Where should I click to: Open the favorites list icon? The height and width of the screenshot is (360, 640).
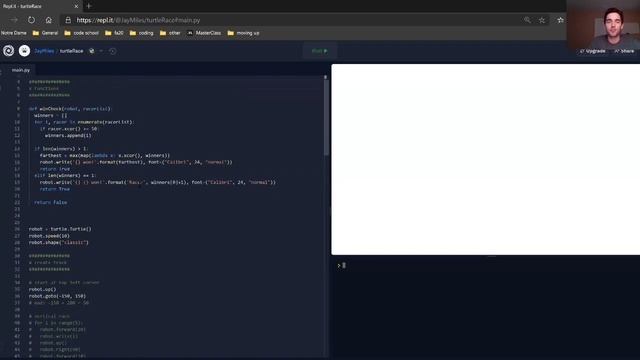click(560, 20)
